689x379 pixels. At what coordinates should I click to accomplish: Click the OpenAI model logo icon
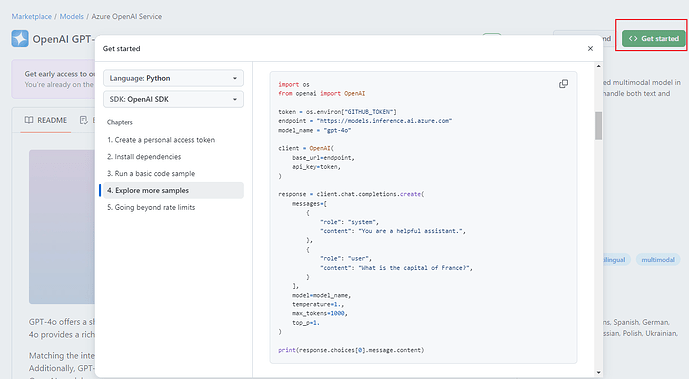pos(20,39)
